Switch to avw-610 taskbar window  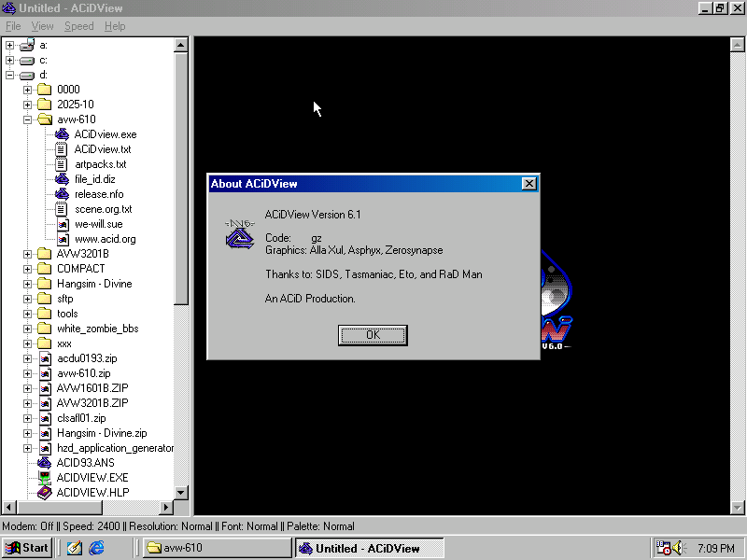[x=217, y=548]
